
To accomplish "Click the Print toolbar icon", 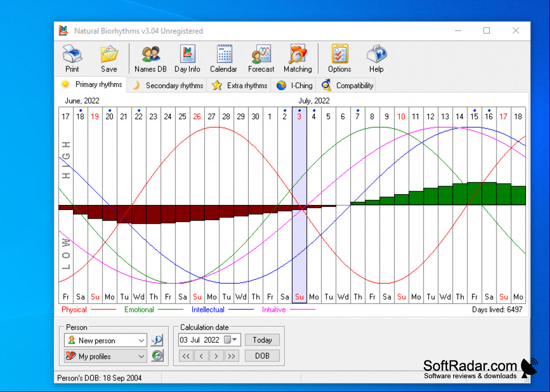I will click(x=72, y=58).
